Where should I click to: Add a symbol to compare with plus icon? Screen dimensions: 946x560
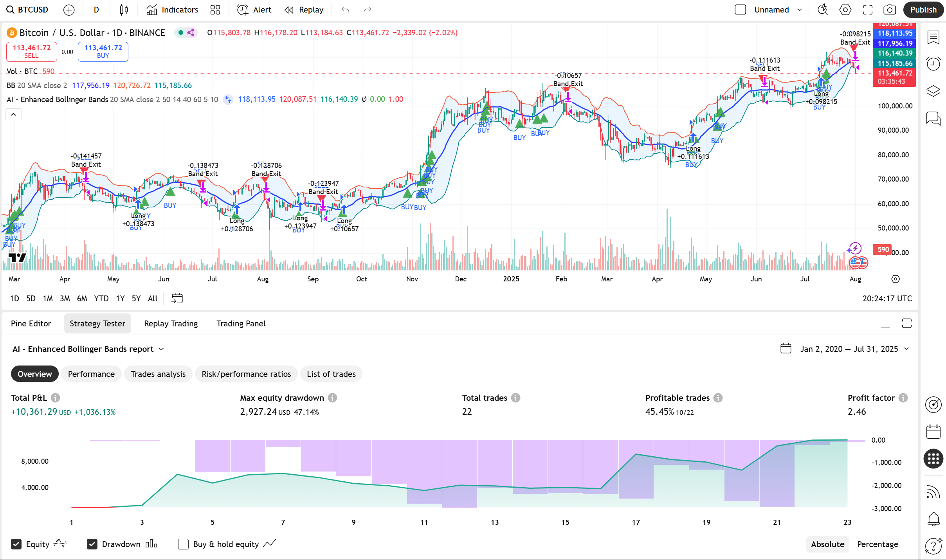click(x=69, y=10)
